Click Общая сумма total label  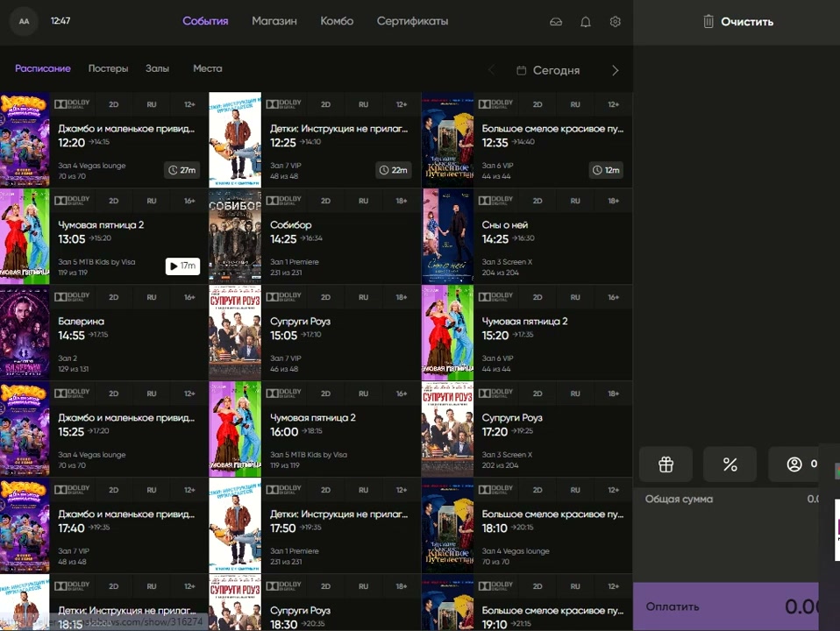[x=679, y=500]
